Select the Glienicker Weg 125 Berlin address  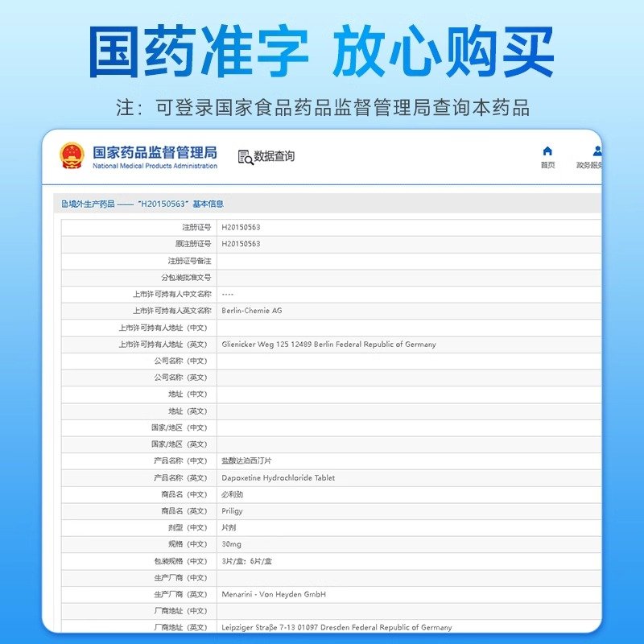pos(328,345)
